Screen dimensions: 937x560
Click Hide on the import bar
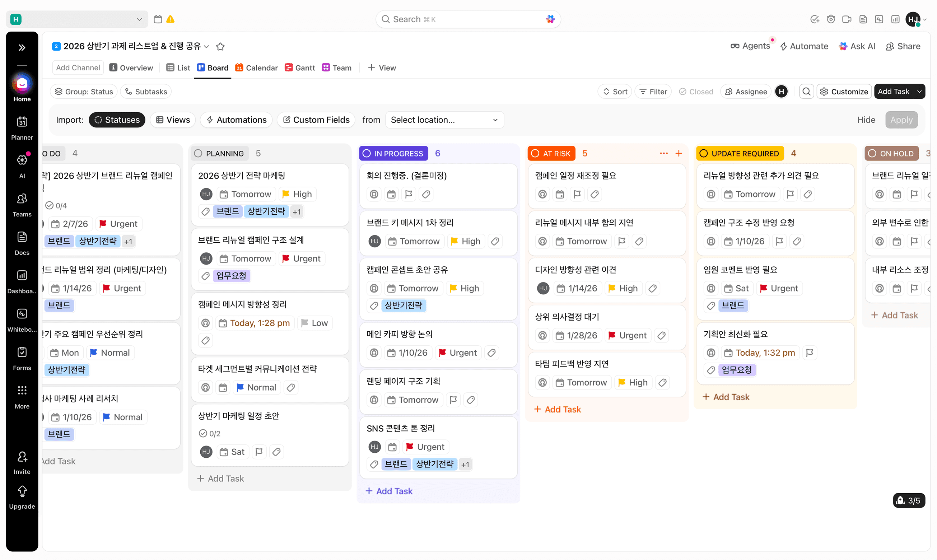[x=866, y=120]
